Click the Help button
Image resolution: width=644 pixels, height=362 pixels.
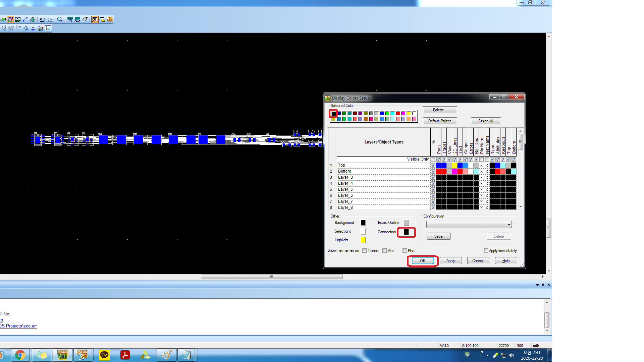(x=506, y=261)
